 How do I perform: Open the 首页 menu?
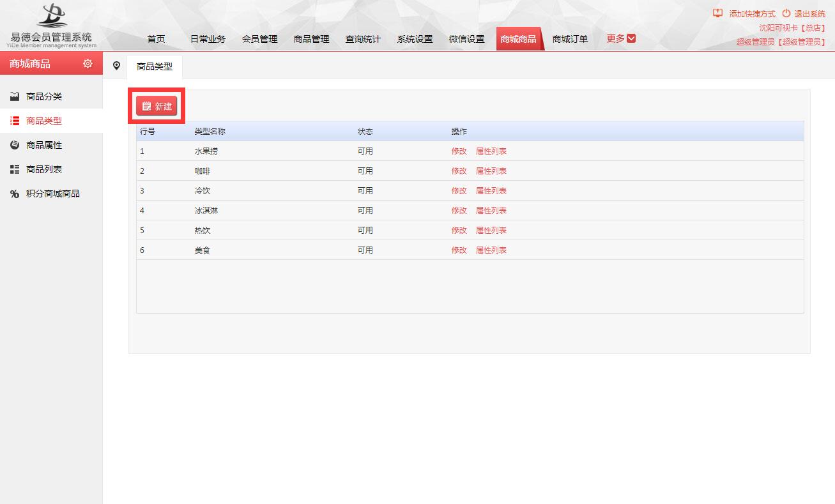click(156, 39)
